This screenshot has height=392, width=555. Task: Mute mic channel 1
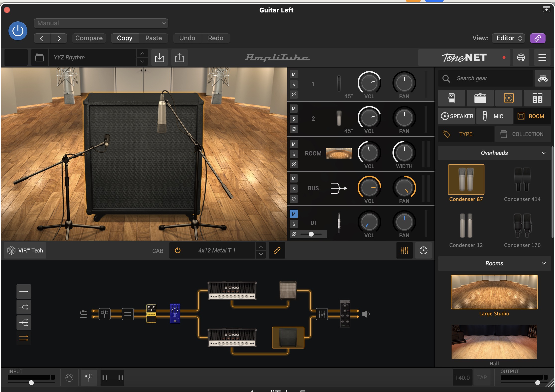point(294,74)
